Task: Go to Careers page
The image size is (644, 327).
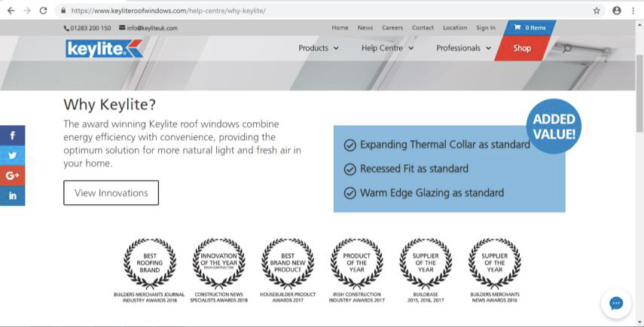Action: (x=392, y=28)
